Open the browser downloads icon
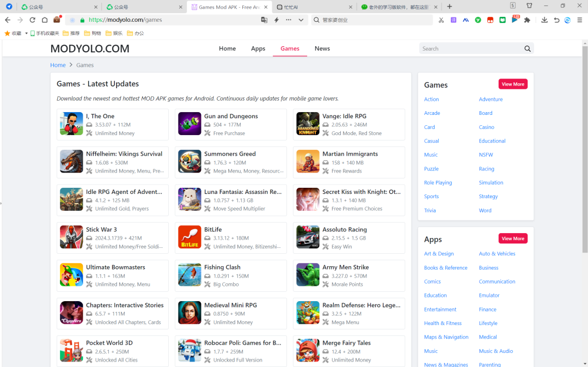The width and height of the screenshot is (588, 367). coord(544,20)
